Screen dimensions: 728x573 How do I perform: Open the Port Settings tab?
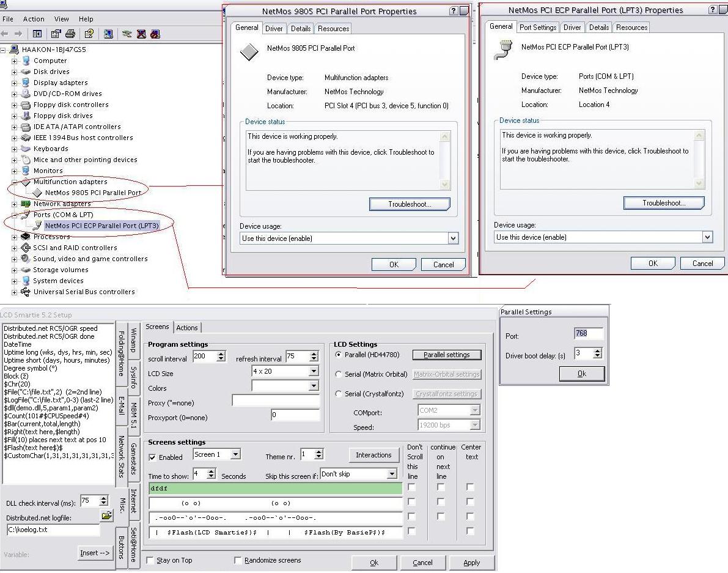tap(538, 28)
